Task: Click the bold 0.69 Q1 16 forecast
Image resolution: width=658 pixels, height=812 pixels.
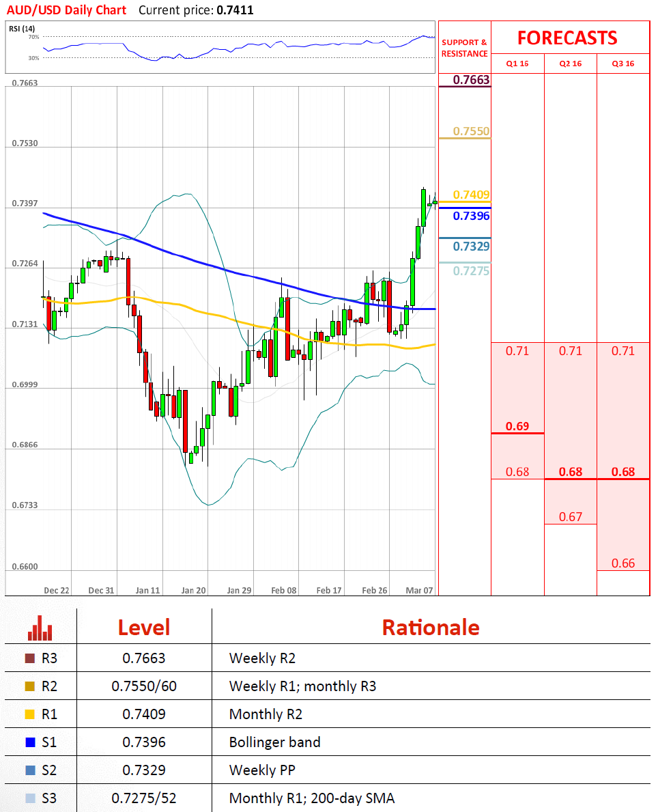Action: 517,426
